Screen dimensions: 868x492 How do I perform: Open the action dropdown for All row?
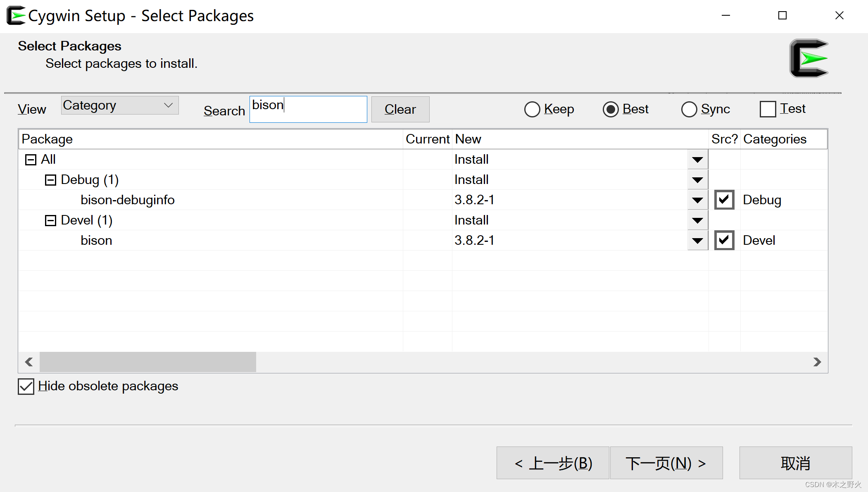point(697,160)
